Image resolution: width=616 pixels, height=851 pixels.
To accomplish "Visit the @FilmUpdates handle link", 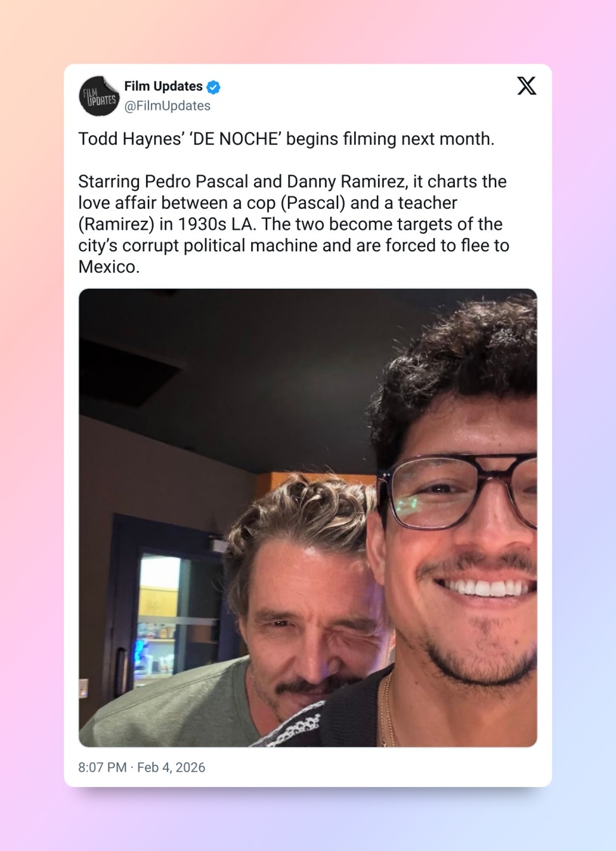I will pyautogui.click(x=167, y=106).
